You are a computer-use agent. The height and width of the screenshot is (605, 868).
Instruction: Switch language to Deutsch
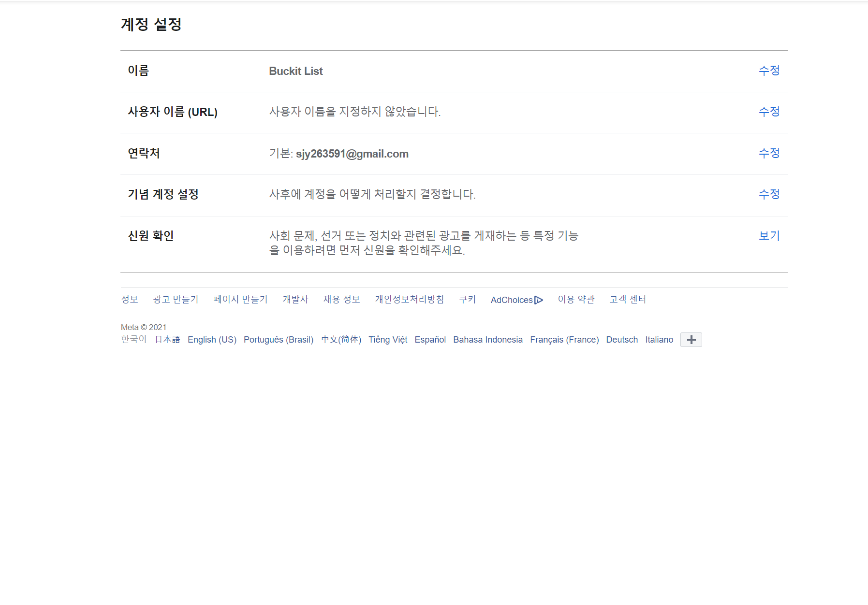[622, 340]
